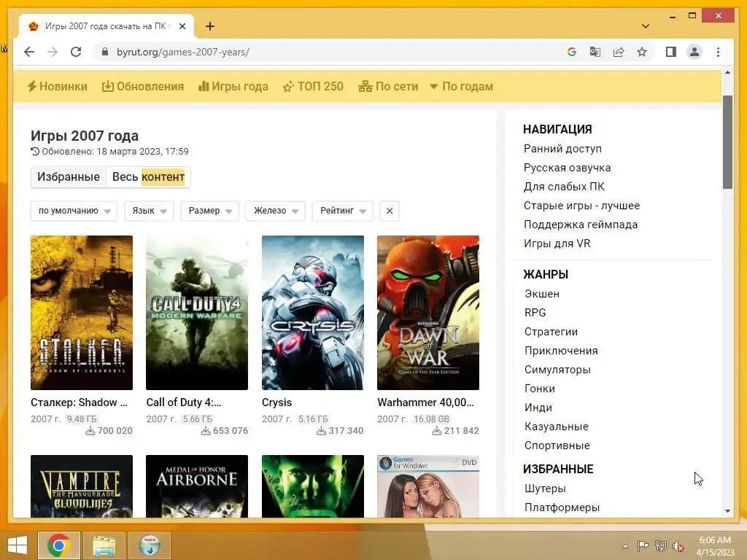Open the tab search chevron
This screenshot has height=560, width=747.
pyautogui.click(x=646, y=26)
